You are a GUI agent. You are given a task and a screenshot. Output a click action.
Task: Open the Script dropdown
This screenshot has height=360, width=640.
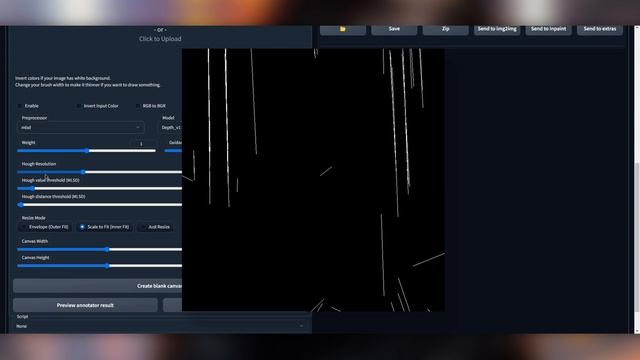coord(160,326)
